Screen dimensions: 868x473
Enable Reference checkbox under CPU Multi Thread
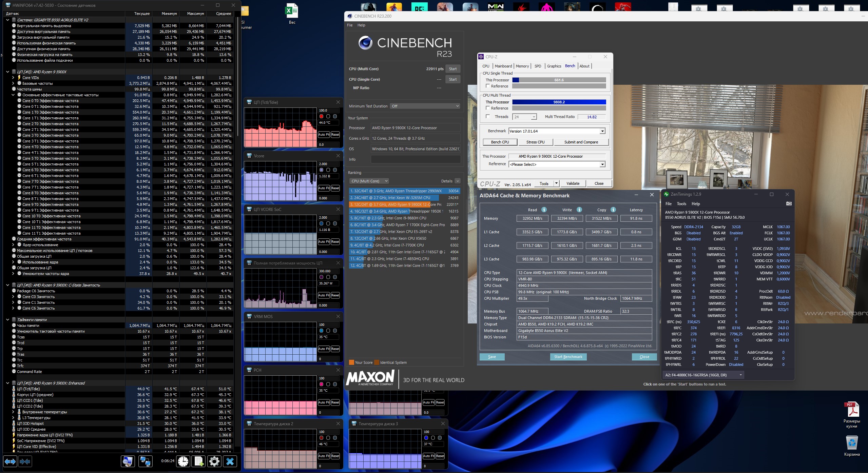point(488,108)
